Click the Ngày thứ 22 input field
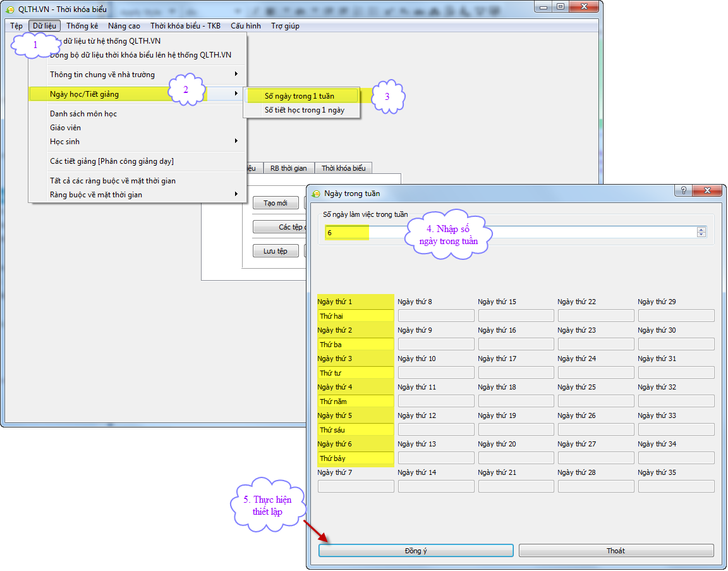Viewport: 728px width, 571px height. coord(596,316)
